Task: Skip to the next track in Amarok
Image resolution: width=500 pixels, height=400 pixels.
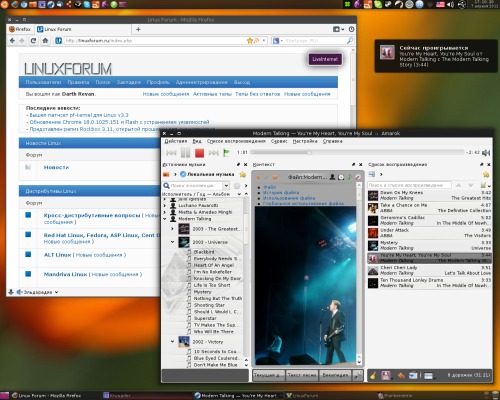Action: [x=213, y=153]
